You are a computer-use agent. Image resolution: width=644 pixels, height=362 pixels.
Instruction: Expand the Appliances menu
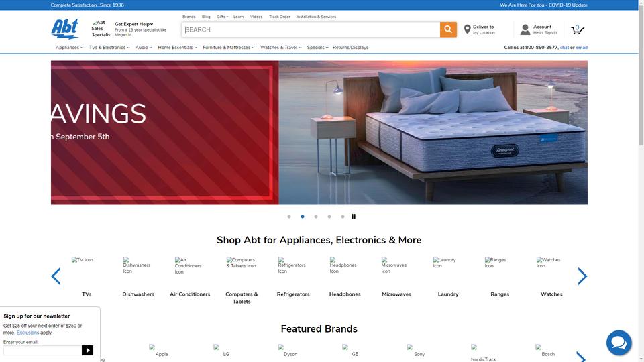point(69,48)
